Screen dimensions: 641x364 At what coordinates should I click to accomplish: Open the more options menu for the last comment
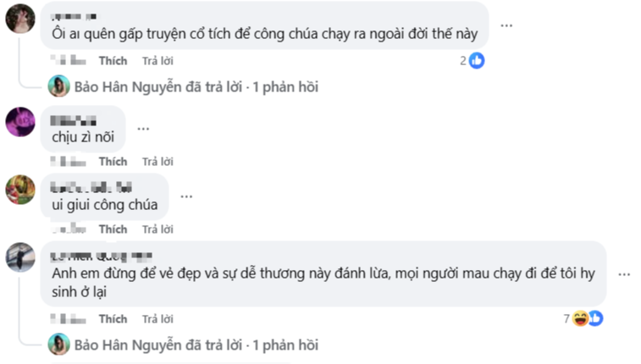pyautogui.click(x=624, y=274)
